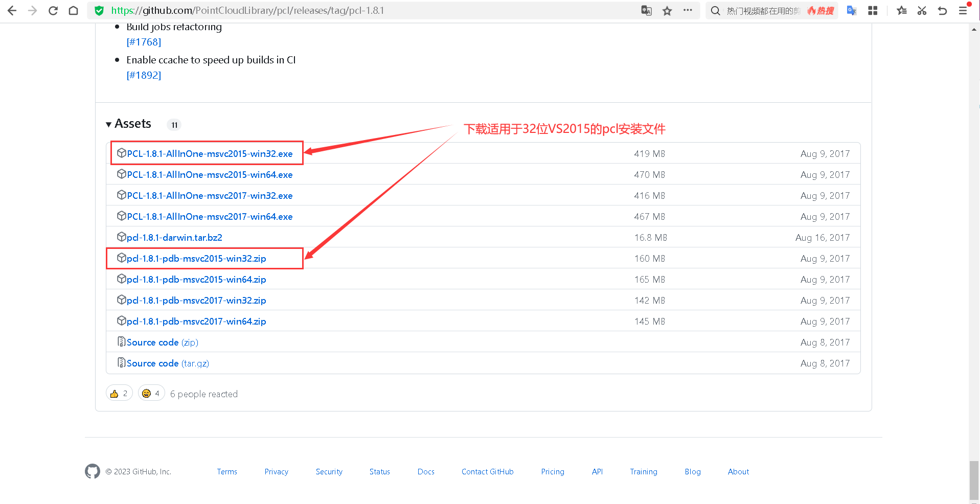Click the browser forward arrow
980x504 pixels.
32,11
